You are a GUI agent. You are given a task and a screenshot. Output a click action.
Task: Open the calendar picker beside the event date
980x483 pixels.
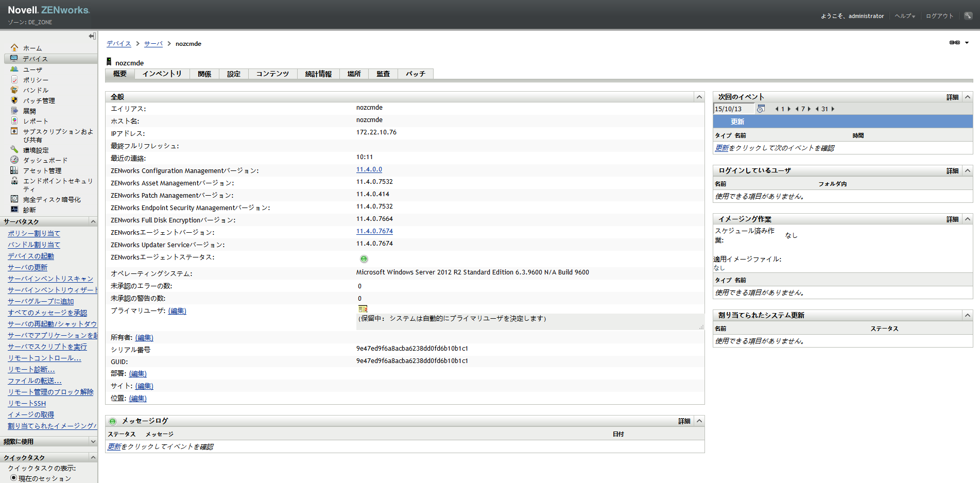761,109
